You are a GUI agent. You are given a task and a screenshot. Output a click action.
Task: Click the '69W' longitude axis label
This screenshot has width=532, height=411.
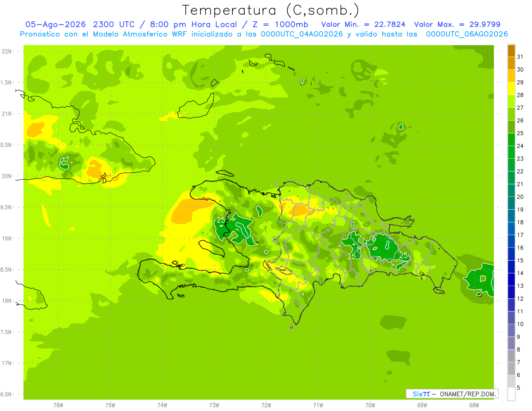pos(422,405)
